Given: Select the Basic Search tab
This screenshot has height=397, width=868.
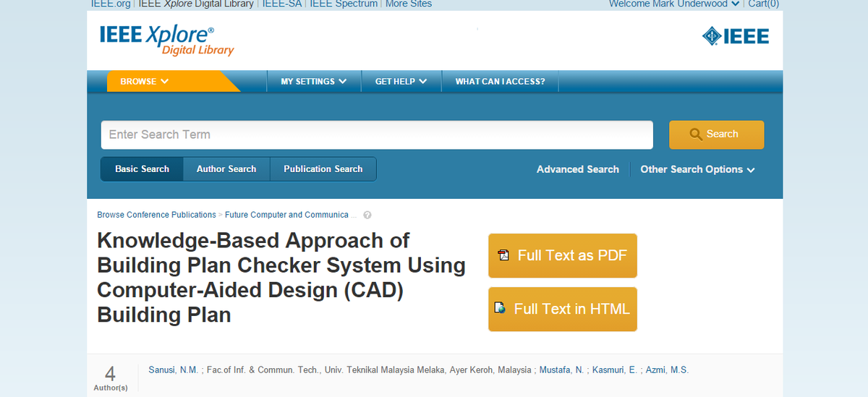Looking at the screenshot, I should click(142, 169).
